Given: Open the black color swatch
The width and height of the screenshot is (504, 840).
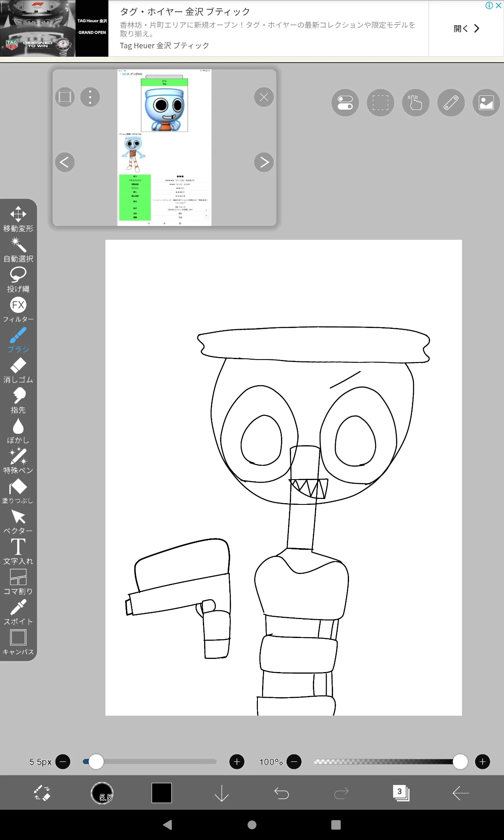Looking at the screenshot, I should 162,793.
